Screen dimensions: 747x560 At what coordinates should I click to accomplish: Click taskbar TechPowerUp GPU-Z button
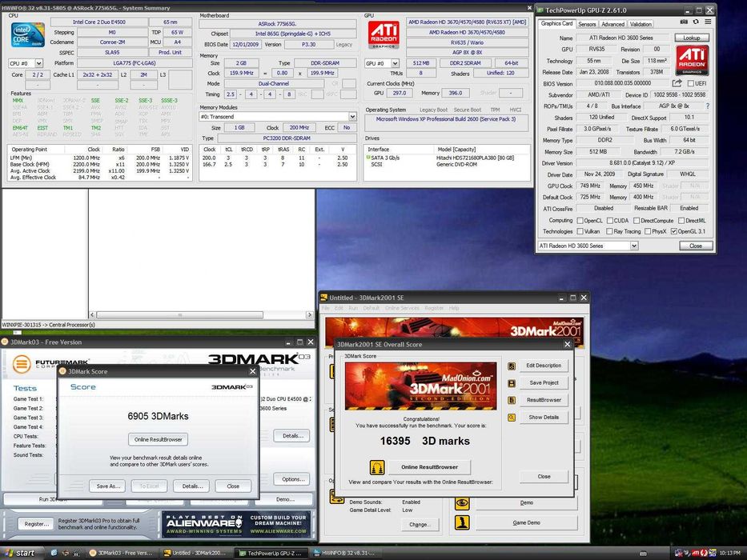[271, 553]
